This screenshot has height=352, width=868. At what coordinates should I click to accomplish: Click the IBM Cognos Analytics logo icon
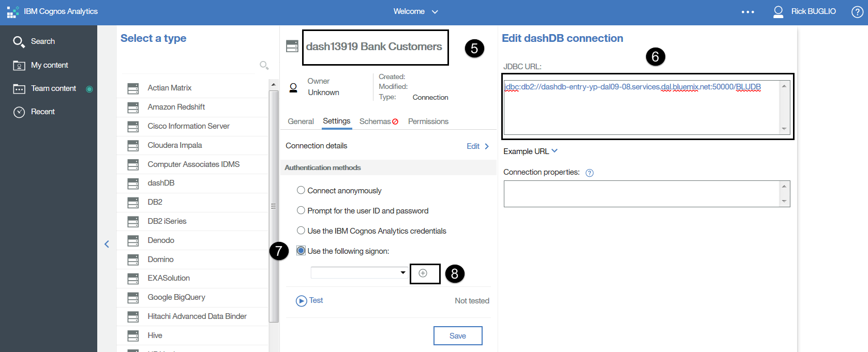click(13, 12)
